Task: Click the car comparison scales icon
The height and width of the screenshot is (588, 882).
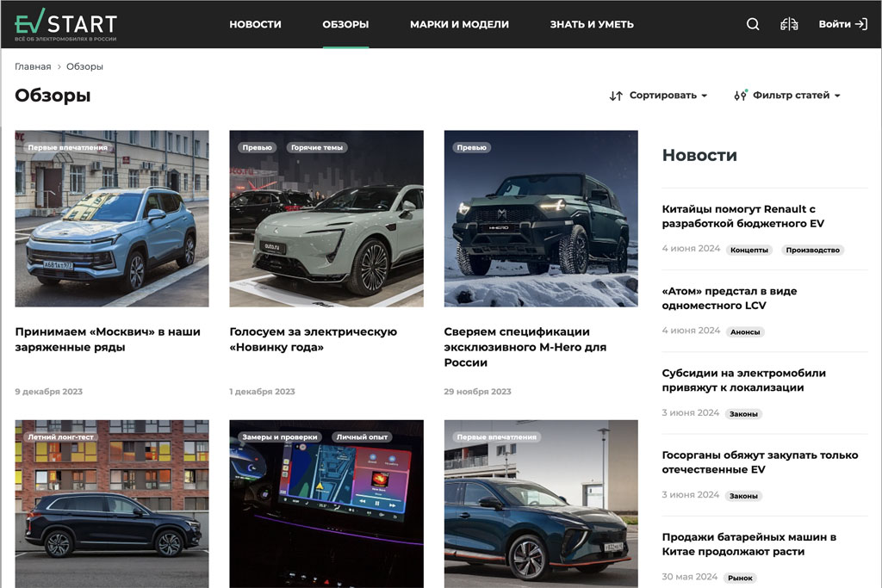Action: [x=789, y=24]
